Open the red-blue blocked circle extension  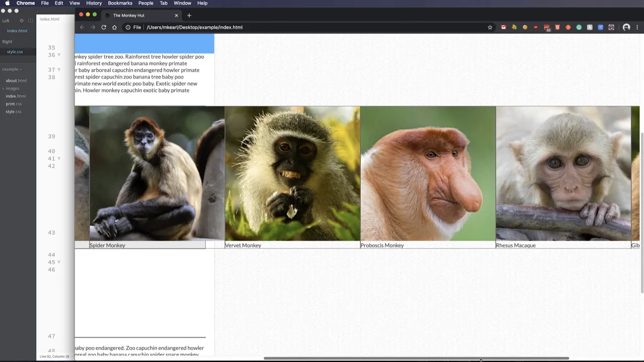[611, 27]
